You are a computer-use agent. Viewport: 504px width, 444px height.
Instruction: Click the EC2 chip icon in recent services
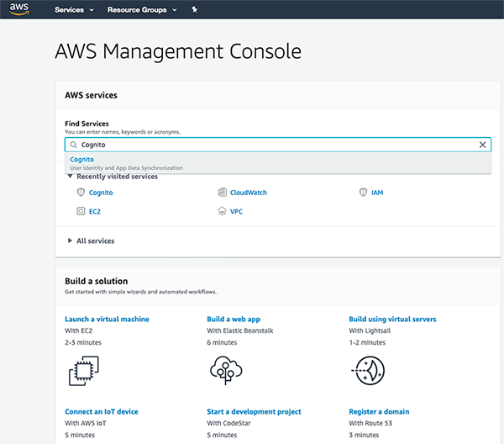(x=81, y=211)
